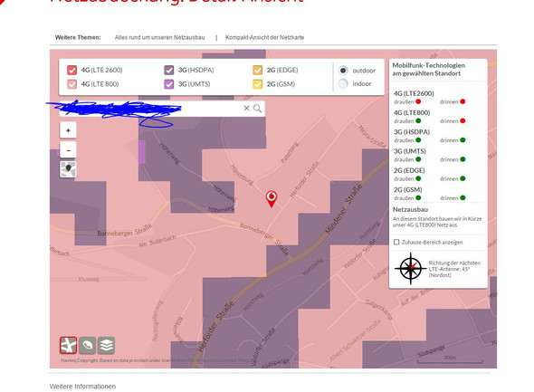Zoom out the map with minus button
Viewport: 534px width, 392px height.
(68, 150)
